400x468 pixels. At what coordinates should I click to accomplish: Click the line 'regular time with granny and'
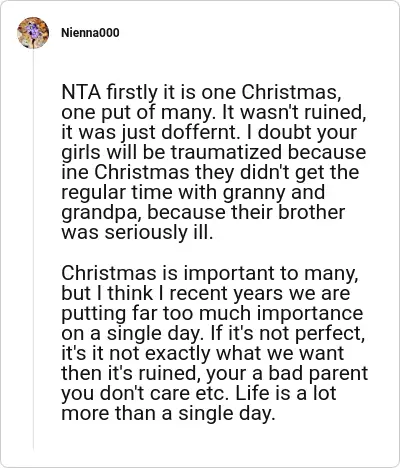(x=193, y=193)
